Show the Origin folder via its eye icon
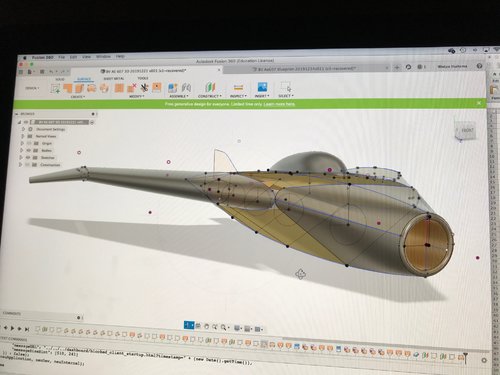This screenshot has height=375, width=500. (29, 143)
